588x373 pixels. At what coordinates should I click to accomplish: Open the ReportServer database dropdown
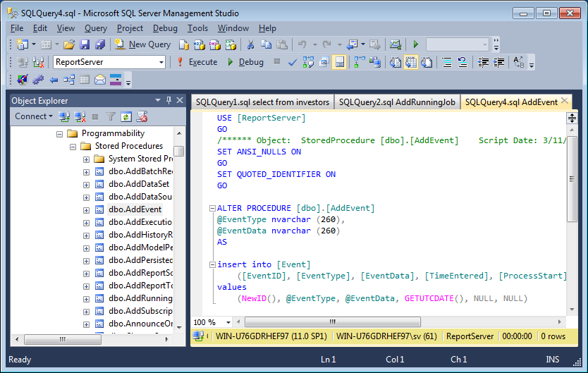pos(161,62)
